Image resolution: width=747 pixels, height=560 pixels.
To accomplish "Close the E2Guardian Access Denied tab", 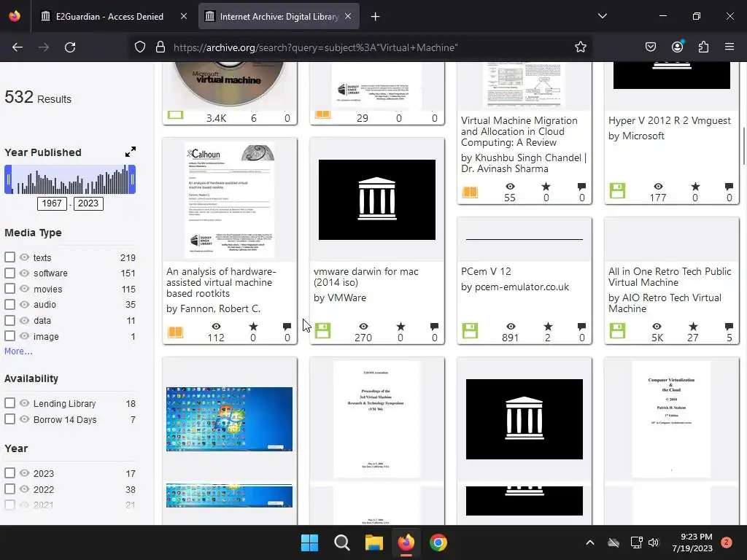I will (184, 16).
